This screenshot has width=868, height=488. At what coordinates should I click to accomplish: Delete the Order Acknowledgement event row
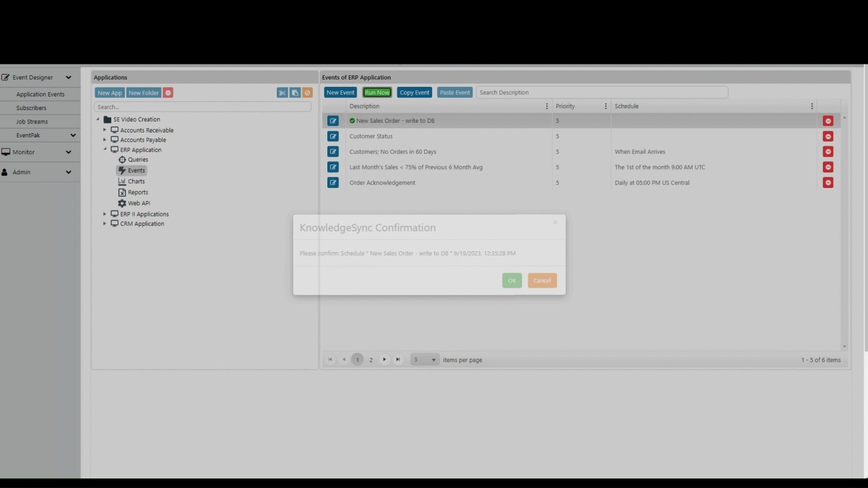828,183
